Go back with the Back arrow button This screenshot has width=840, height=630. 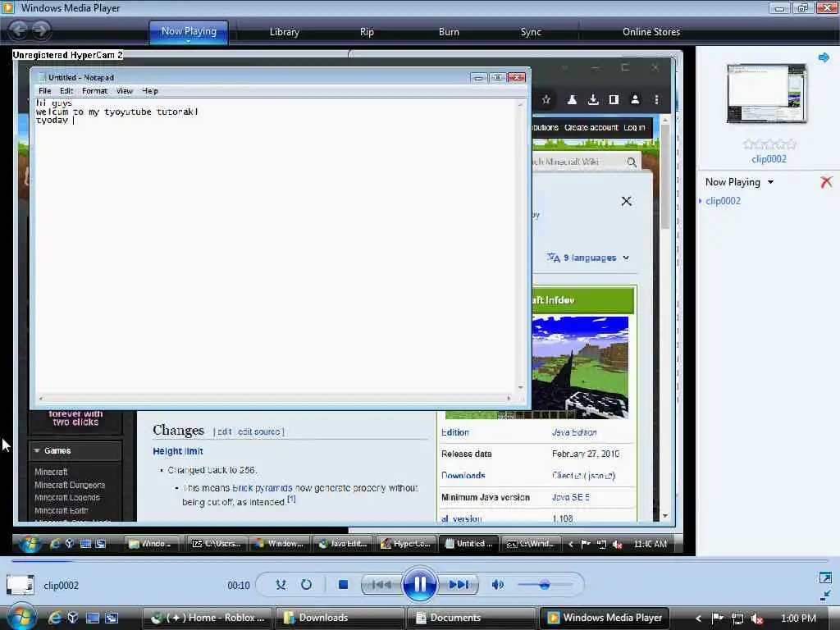(x=19, y=30)
